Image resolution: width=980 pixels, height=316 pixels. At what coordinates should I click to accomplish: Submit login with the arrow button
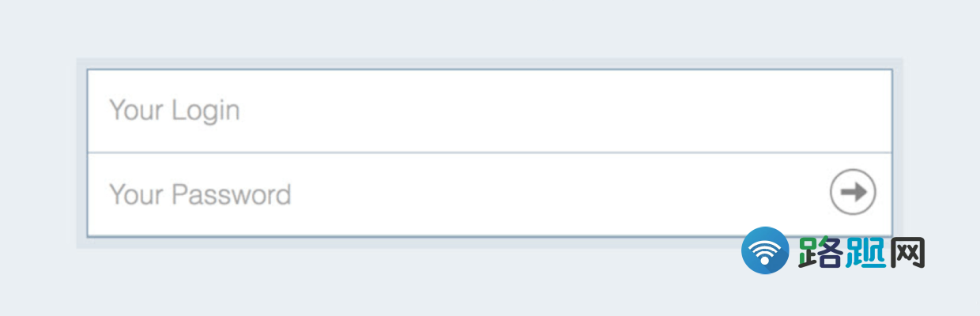pyautogui.click(x=853, y=192)
